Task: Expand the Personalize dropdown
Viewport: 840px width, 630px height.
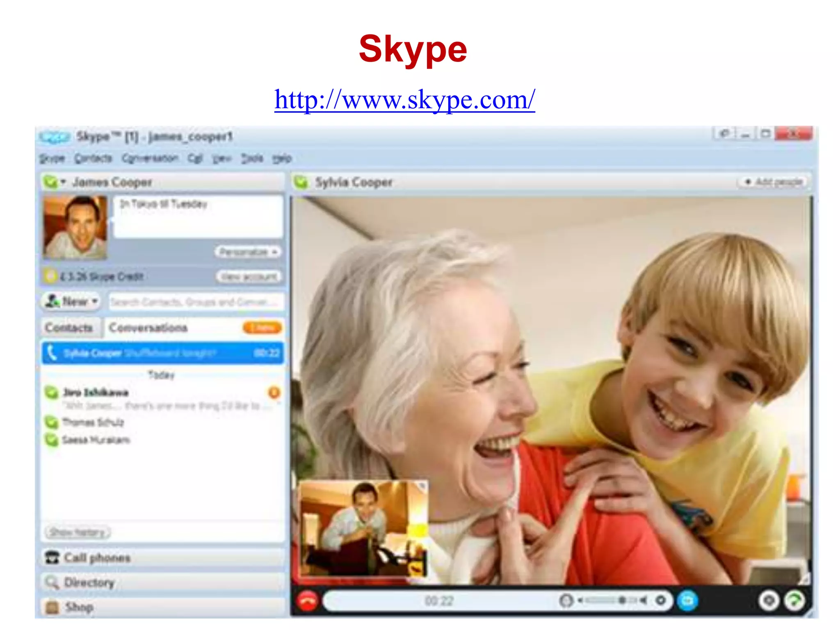Action: [248, 251]
